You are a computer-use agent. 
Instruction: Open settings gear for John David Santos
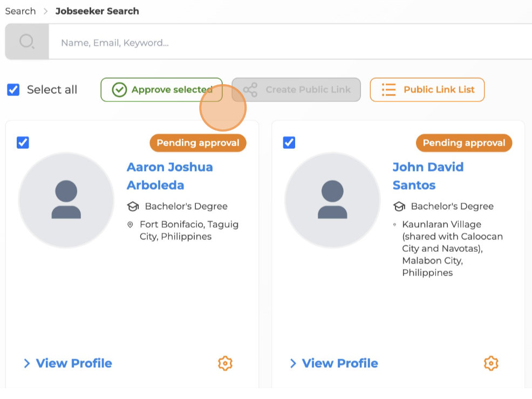coord(491,363)
